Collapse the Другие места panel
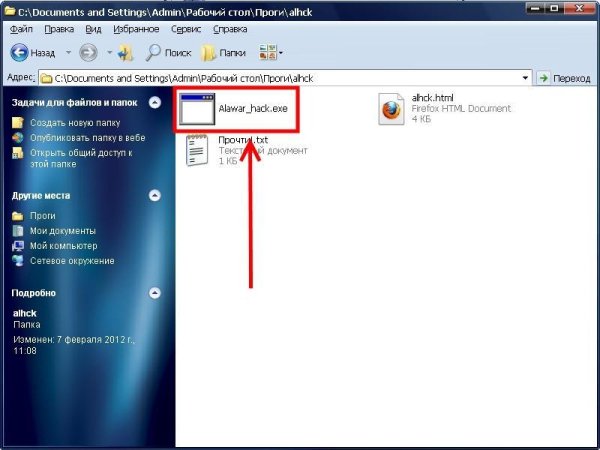Viewport: 600px width, 450px height. tap(155, 196)
